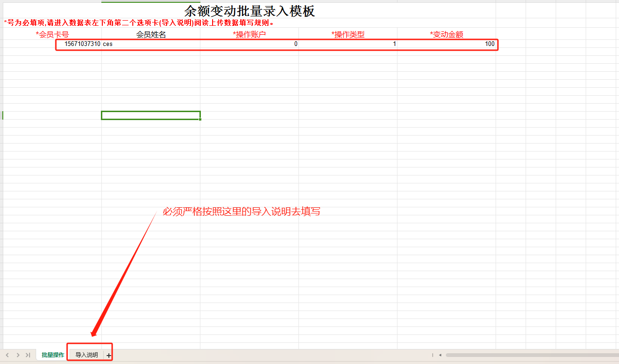Select the *操作账户 header cell
Image resolution: width=619 pixels, height=364 pixels.
pyautogui.click(x=249, y=34)
